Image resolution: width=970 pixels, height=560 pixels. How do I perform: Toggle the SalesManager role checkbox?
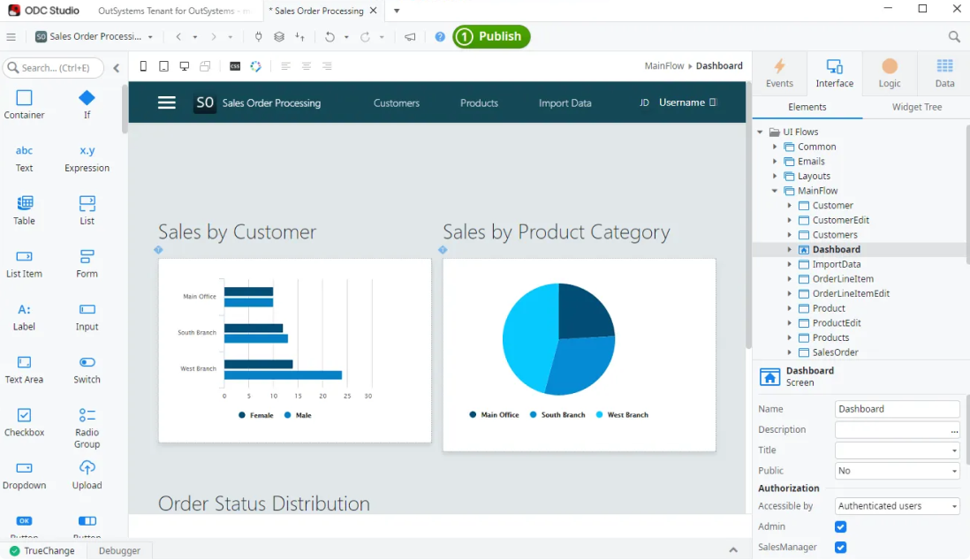pos(840,548)
